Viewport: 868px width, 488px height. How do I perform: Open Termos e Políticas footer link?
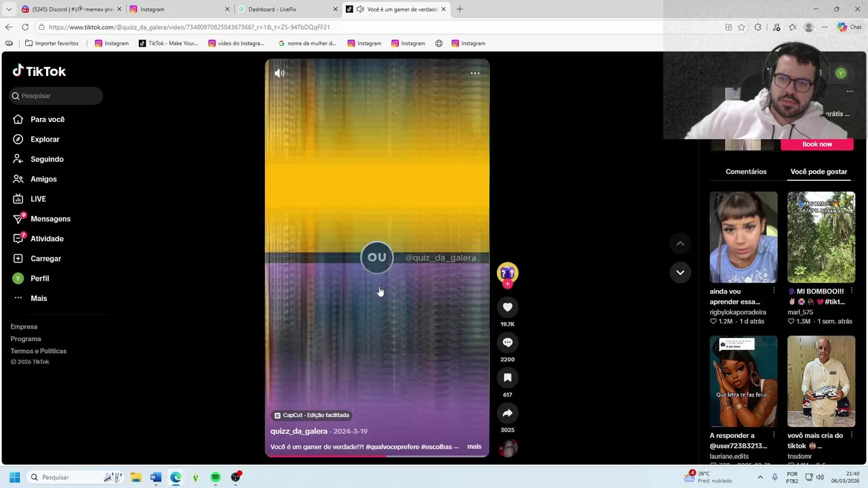click(39, 351)
